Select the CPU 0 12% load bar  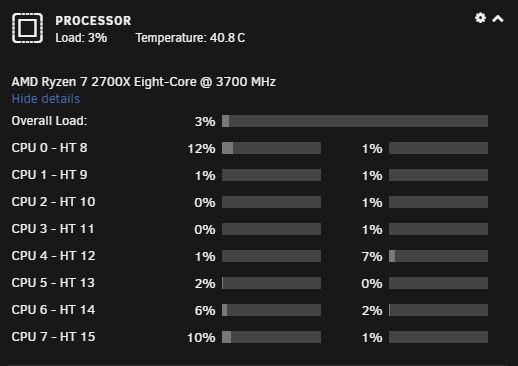(x=271, y=148)
